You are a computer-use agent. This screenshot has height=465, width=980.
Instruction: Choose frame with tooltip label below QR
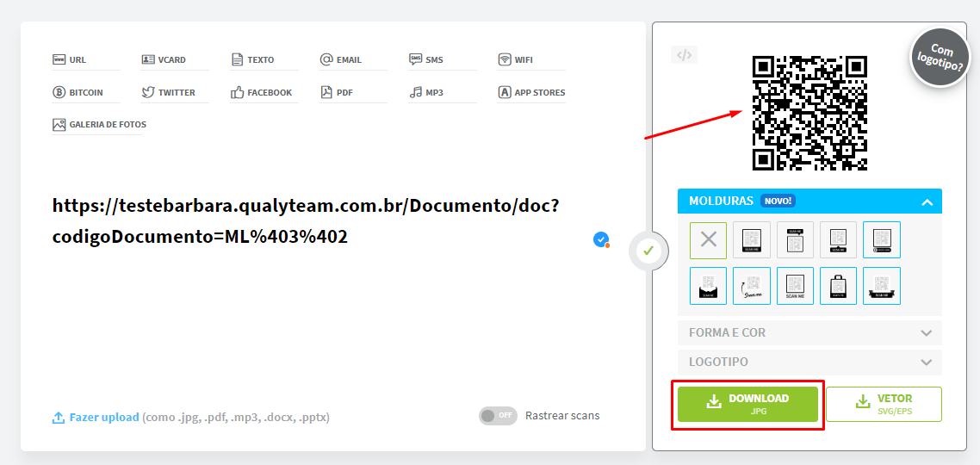click(839, 240)
